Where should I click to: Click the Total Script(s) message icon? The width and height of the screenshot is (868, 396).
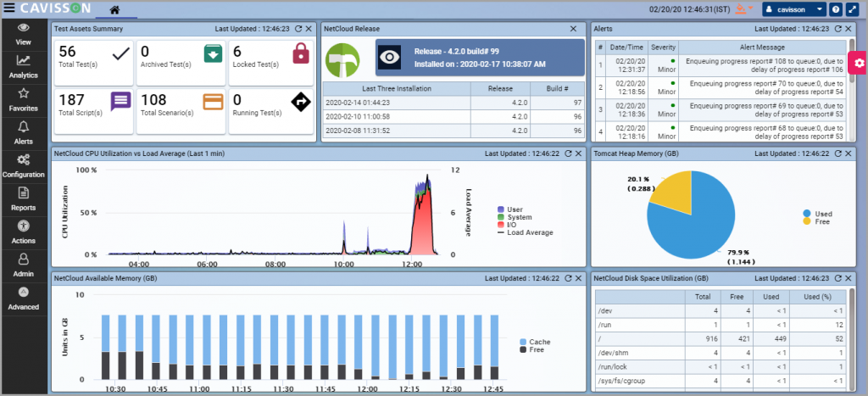point(120,102)
